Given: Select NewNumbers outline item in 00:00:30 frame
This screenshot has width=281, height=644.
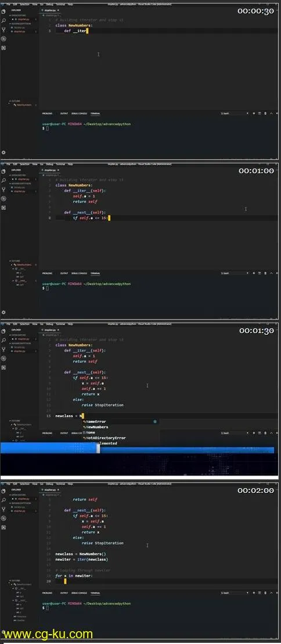Looking at the screenshot, I should click(x=24, y=105).
